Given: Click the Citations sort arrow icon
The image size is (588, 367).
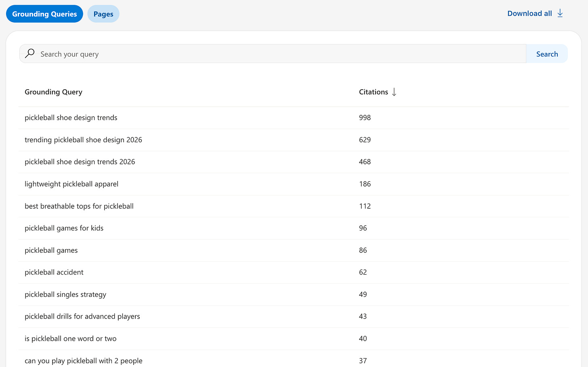Looking at the screenshot, I should [x=394, y=92].
